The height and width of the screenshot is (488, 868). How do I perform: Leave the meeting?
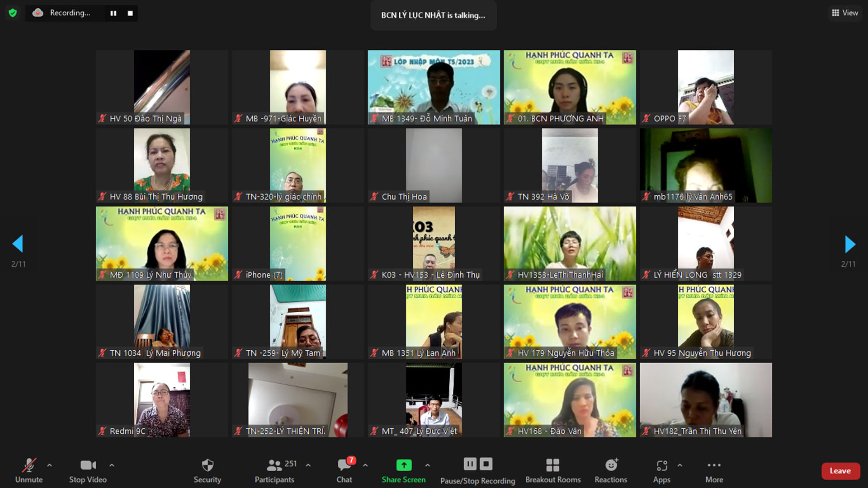pyautogui.click(x=840, y=471)
